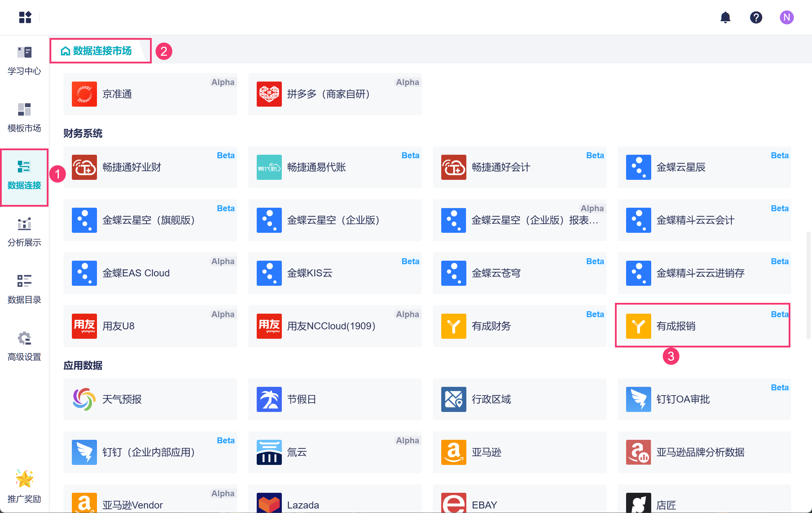This screenshot has height=513, width=812.
Task: Open the 亚马逊 connector card
Action: (x=519, y=452)
